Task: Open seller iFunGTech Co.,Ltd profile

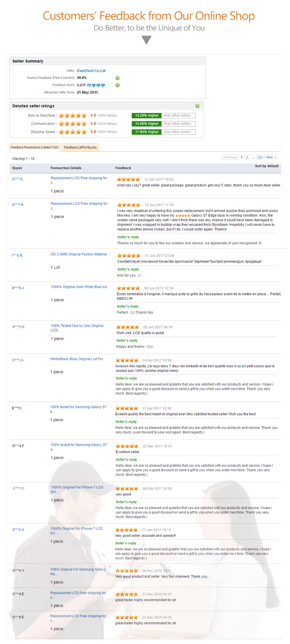Action: tap(91, 71)
